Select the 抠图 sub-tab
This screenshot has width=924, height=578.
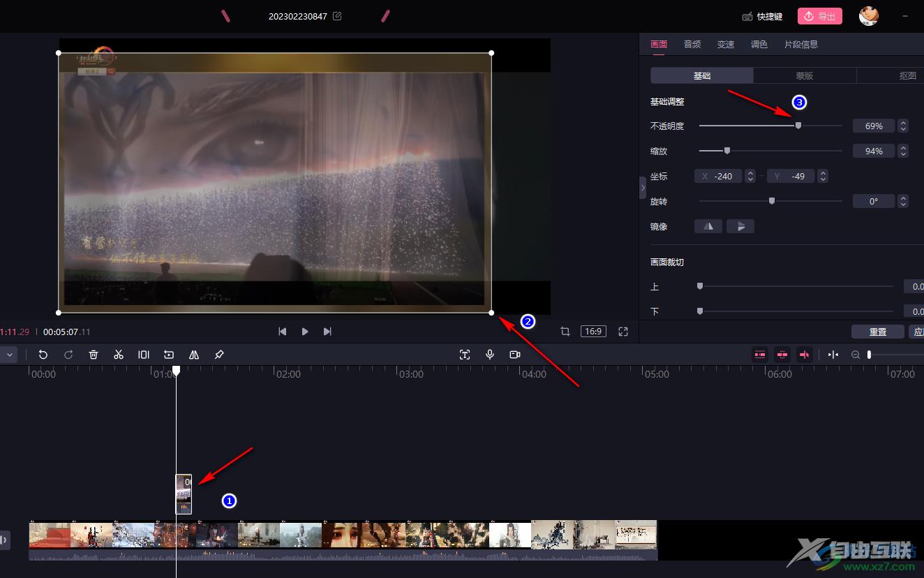[x=891, y=75]
